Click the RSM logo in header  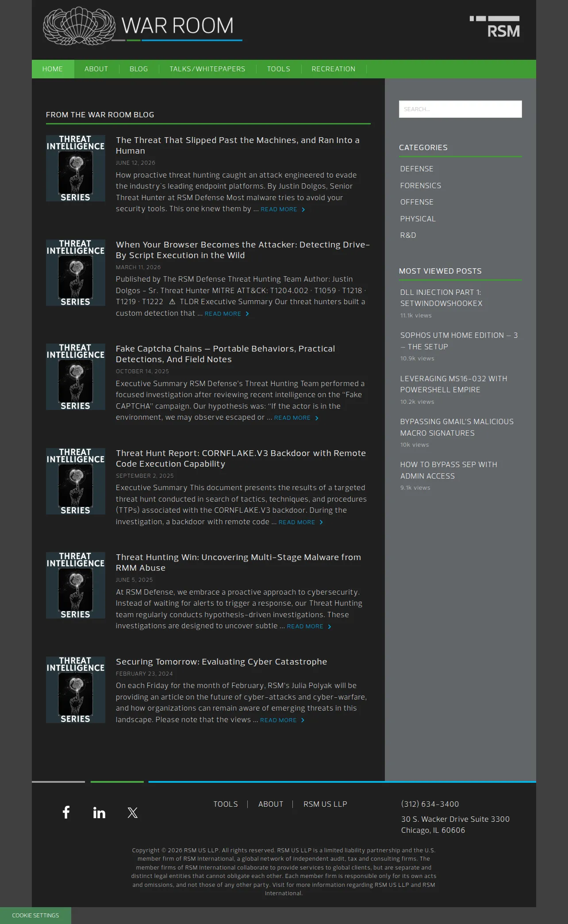pyautogui.click(x=495, y=27)
